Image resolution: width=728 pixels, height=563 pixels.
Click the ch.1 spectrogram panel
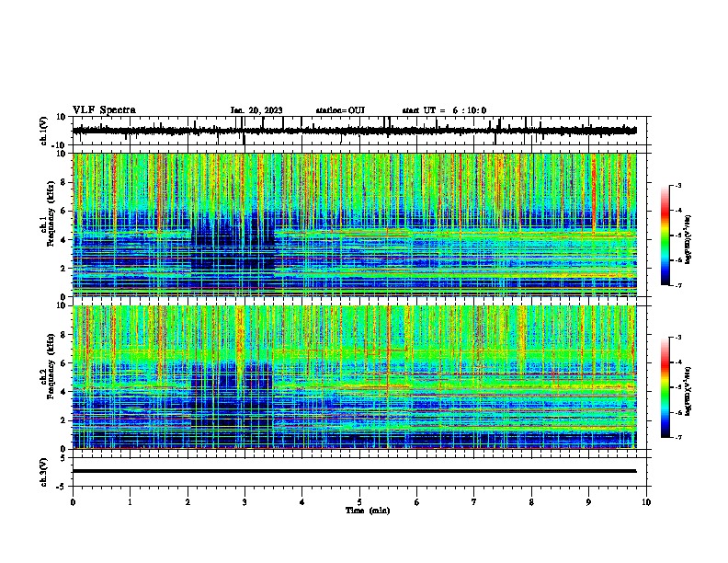pyautogui.click(x=354, y=224)
